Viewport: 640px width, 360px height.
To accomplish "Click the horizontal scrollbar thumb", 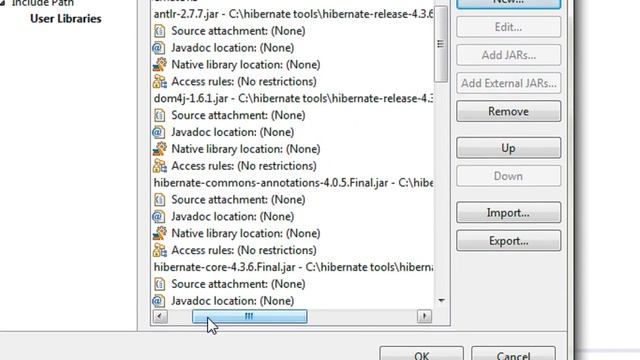I will click(249, 316).
